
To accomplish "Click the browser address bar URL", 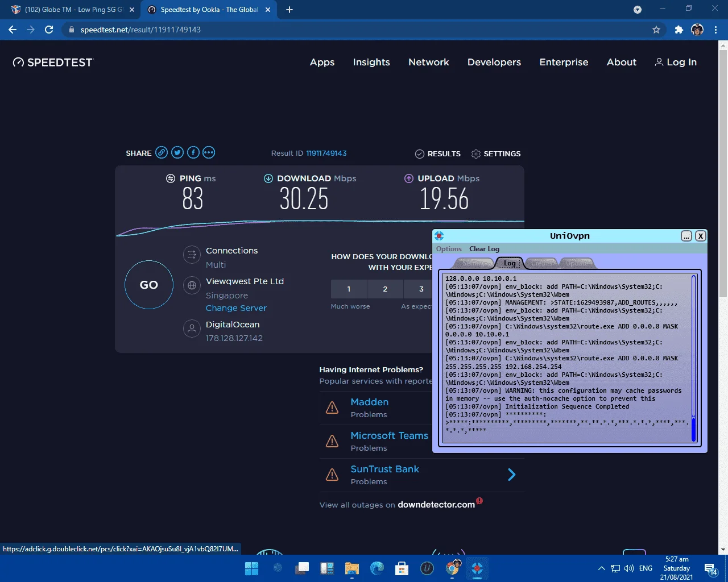I will (140, 30).
